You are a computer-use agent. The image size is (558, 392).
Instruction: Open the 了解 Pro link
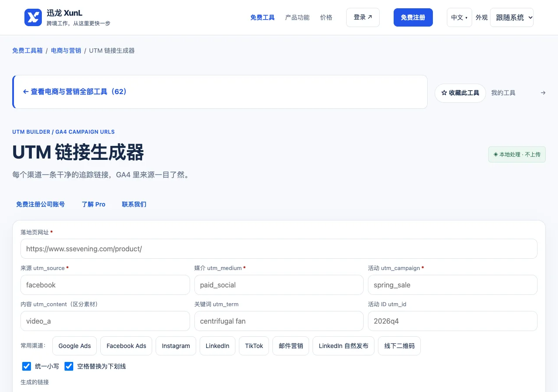click(x=93, y=204)
